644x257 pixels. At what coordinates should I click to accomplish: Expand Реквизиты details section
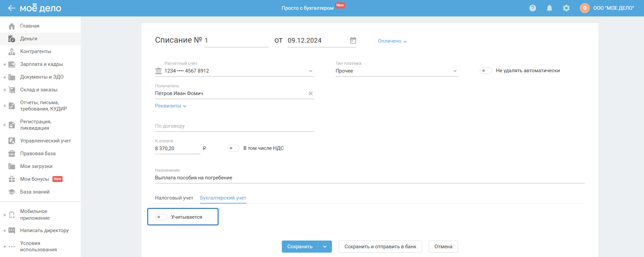(171, 106)
